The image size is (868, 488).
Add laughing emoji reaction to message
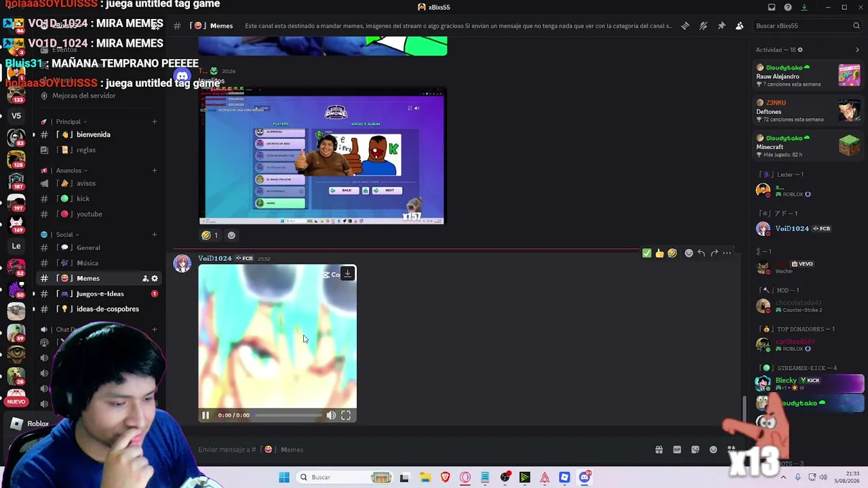pos(672,253)
